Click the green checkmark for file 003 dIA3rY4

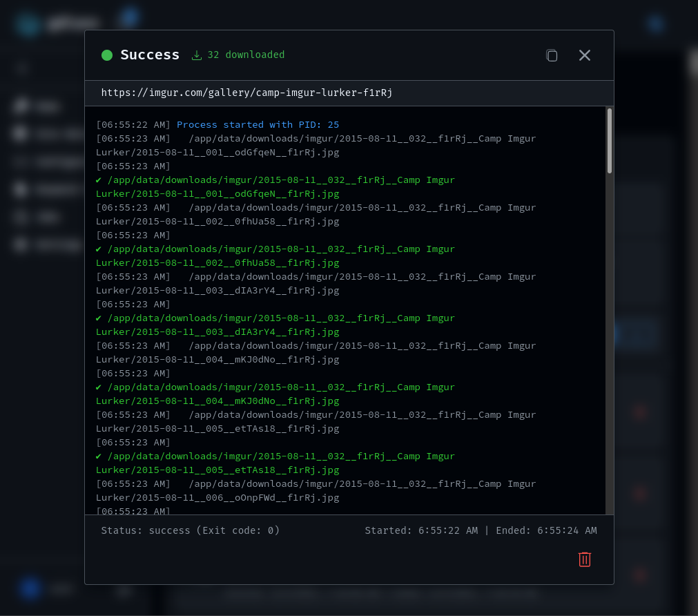pos(99,318)
